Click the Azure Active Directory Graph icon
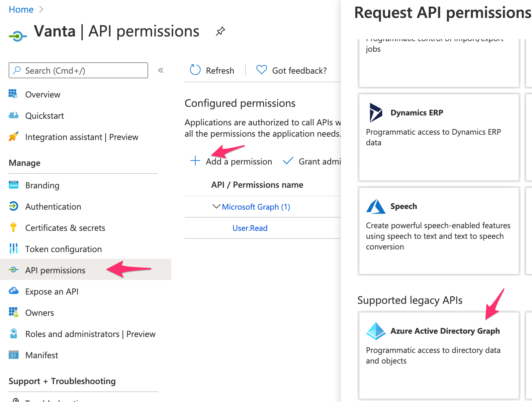The image size is (532, 402). tap(376, 331)
